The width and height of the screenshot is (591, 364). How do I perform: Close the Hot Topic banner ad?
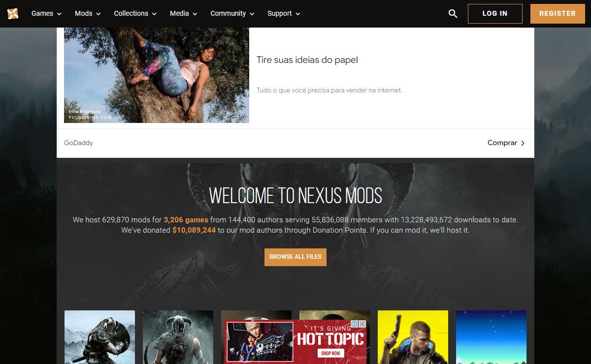pos(362,324)
